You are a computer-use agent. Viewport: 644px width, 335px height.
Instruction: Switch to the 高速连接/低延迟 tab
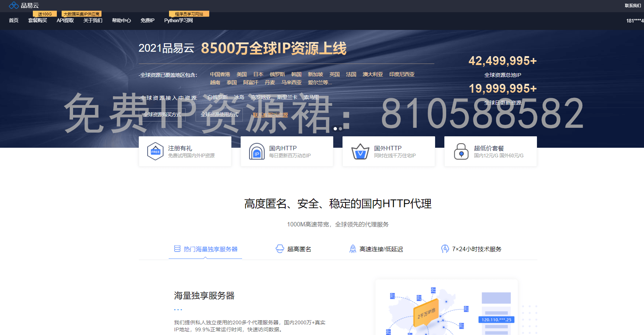[x=376, y=249]
